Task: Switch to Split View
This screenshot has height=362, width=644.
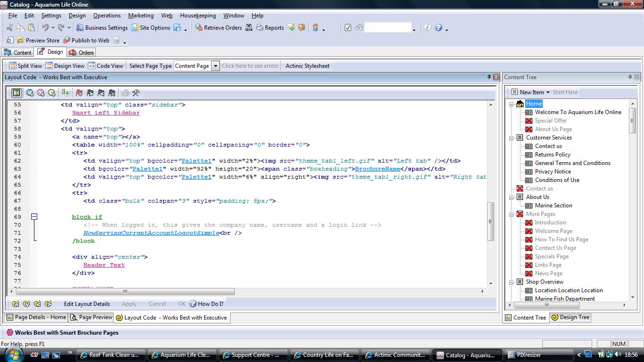Action: 25,66
